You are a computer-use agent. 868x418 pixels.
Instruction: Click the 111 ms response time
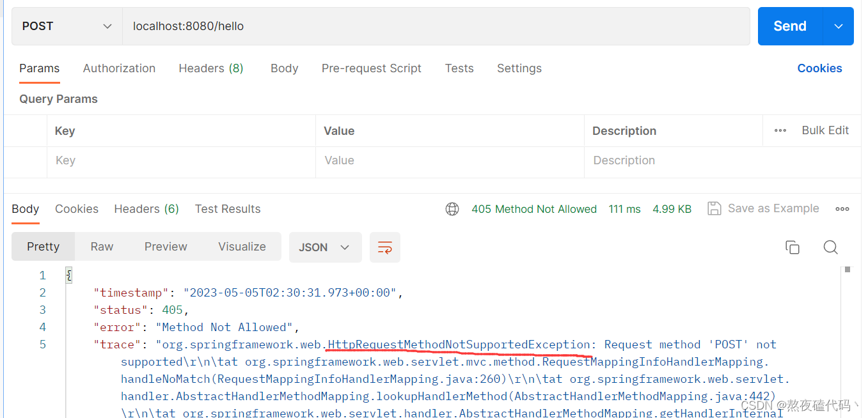[625, 209]
